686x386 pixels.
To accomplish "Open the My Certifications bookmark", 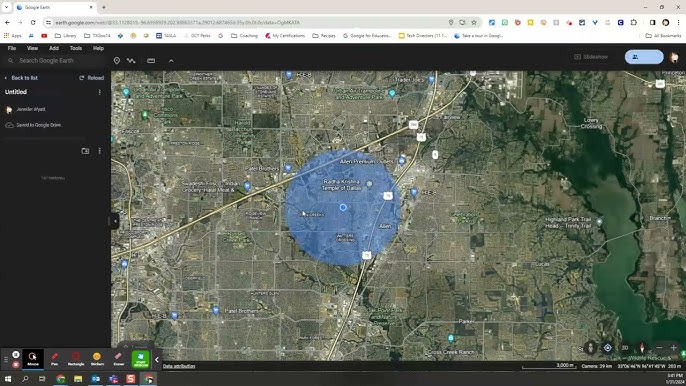I will [285, 36].
